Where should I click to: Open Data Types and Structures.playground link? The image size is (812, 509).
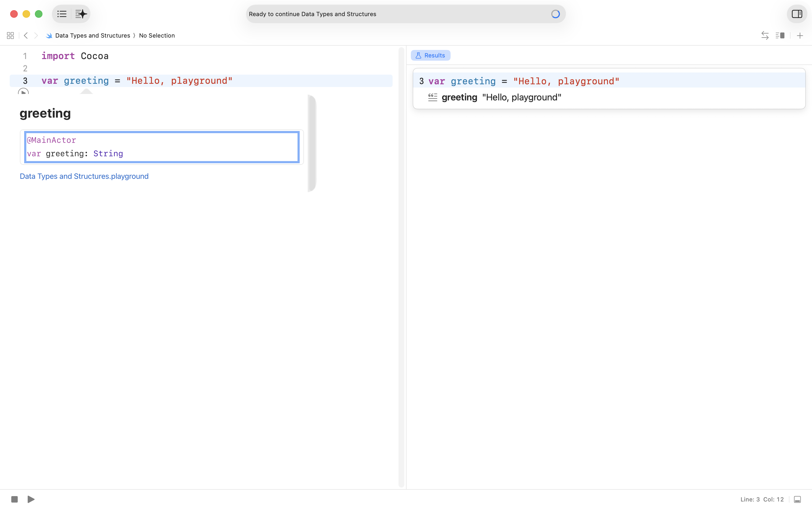[84, 176]
